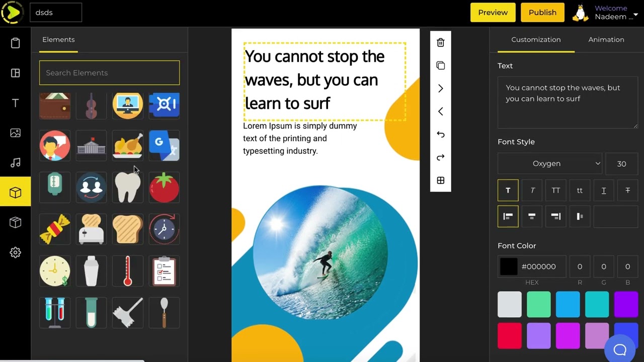Click the red R value field

580,266
